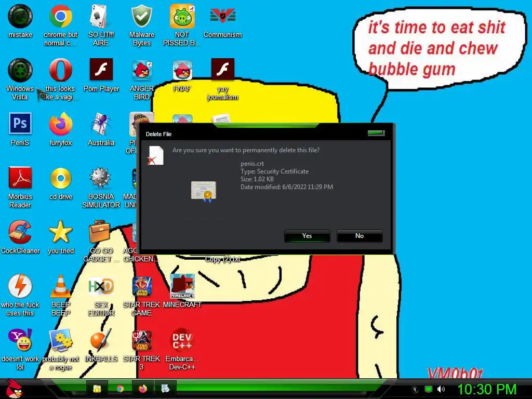Click the penis.crt certificate thumbnail

tap(204, 192)
